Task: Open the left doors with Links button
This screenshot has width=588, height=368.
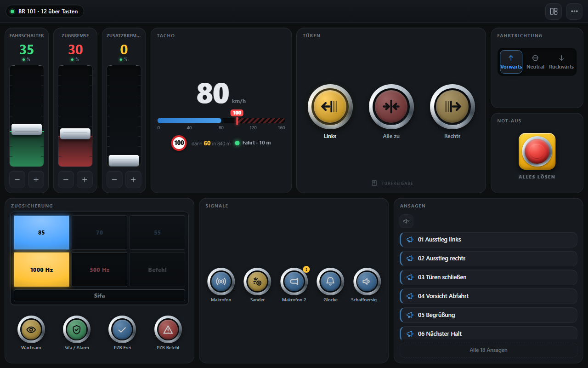Action: [330, 107]
